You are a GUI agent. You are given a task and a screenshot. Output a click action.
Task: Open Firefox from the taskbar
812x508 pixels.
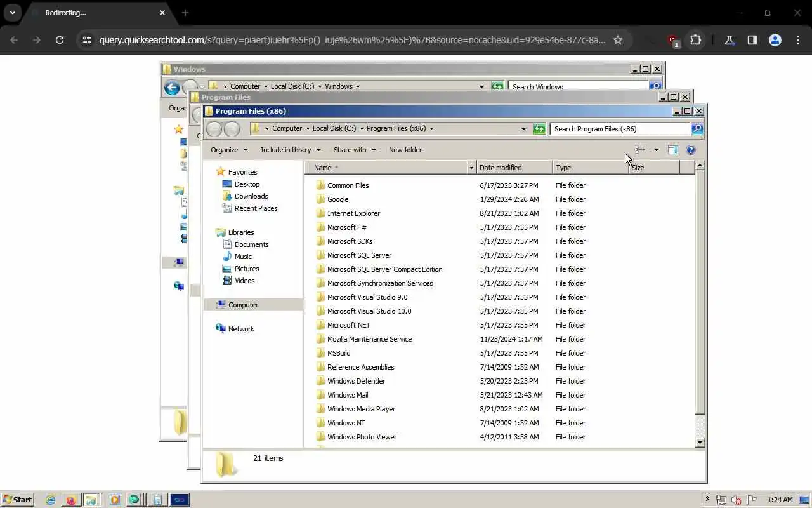point(71,500)
